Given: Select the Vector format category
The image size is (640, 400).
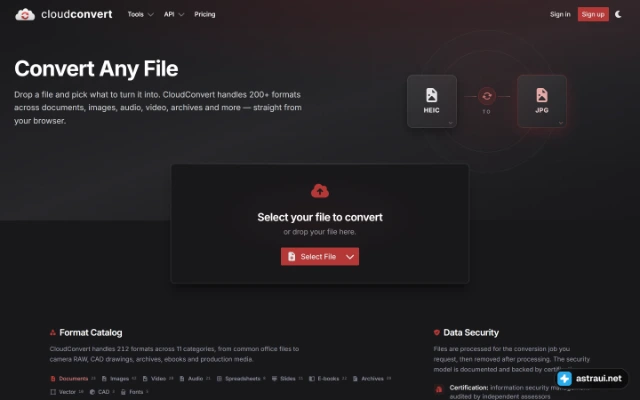Looking at the screenshot, I should tap(67, 392).
